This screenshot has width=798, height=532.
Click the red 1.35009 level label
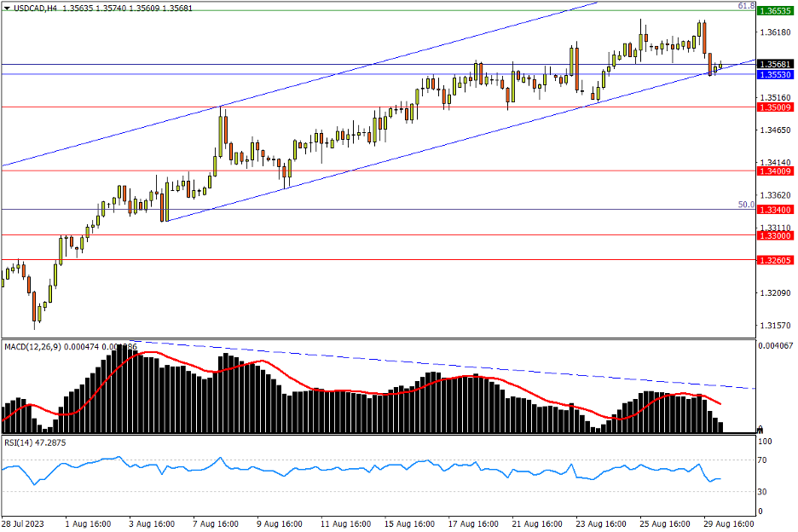pos(776,107)
